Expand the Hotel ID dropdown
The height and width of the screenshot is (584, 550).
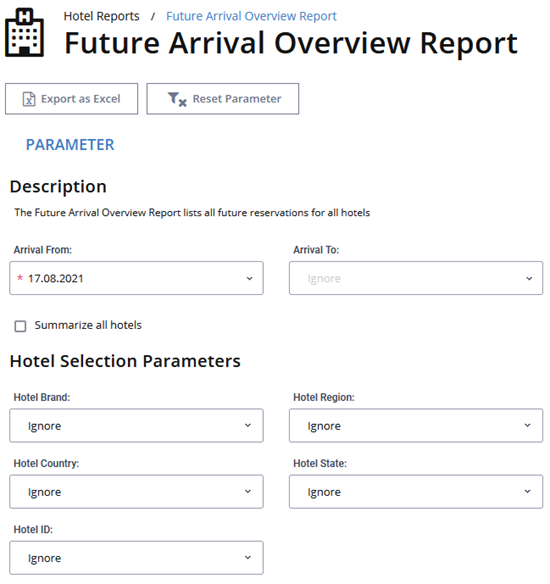[x=136, y=558]
